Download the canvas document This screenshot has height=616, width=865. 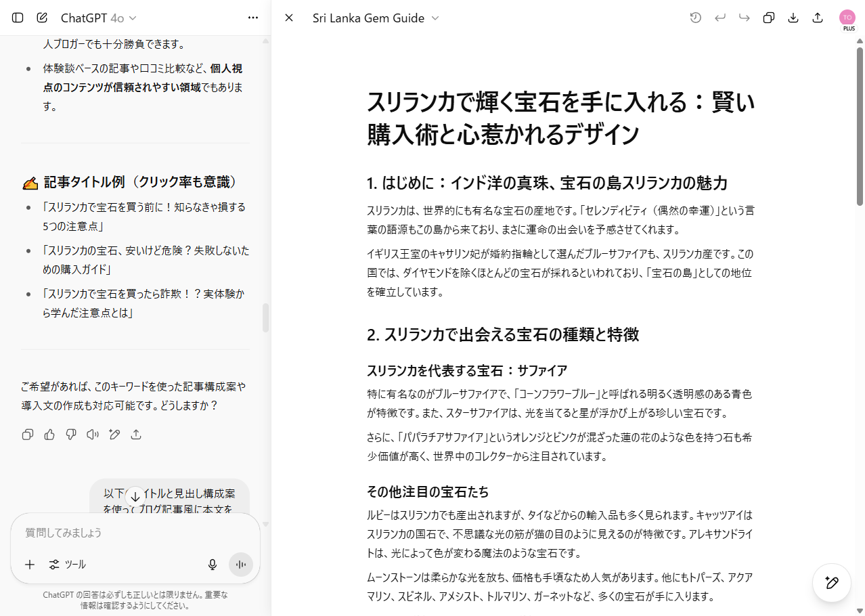(793, 18)
